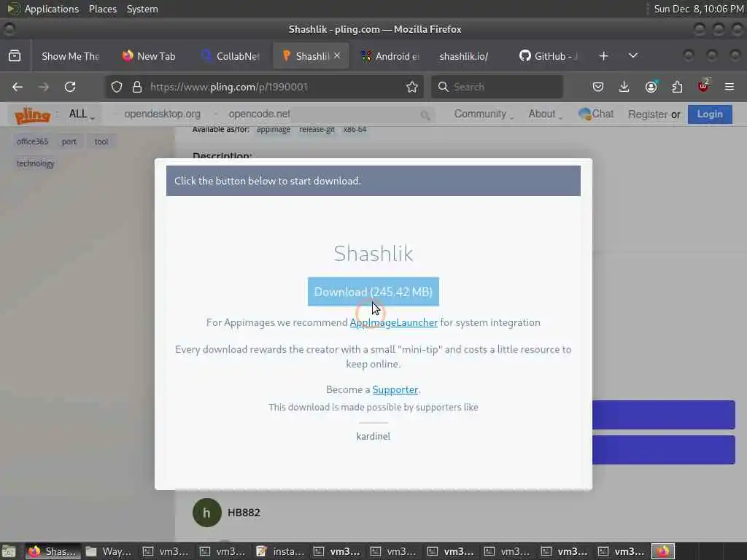The image size is (747, 560).
Task: Click the Register link
Action: 648,114
